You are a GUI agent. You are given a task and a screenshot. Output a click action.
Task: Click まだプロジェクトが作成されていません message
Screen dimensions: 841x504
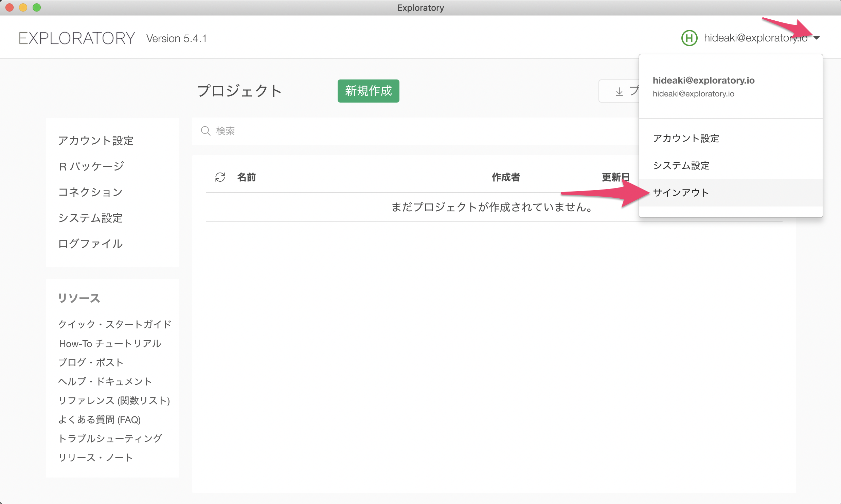tap(492, 207)
